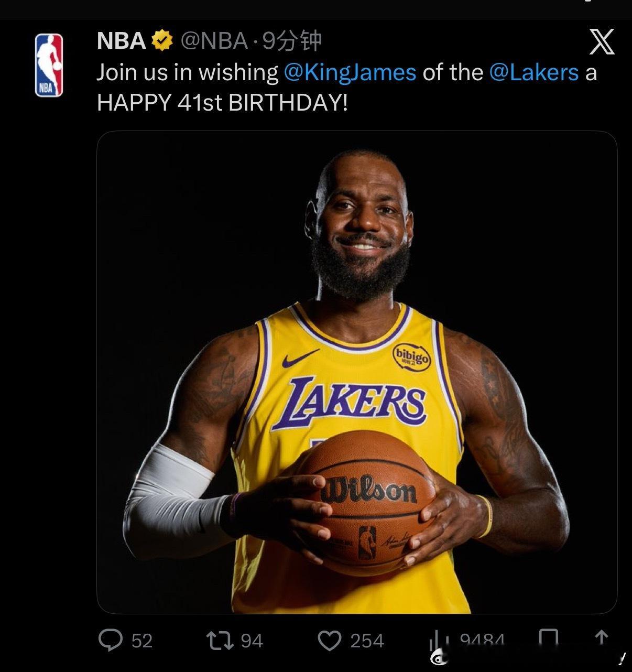Open the Lakers player photo

click(357, 372)
